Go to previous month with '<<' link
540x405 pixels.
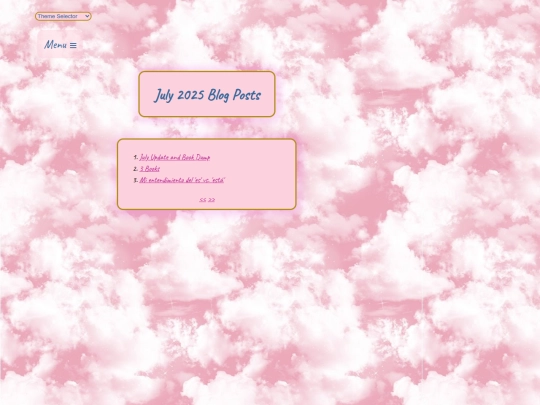[x=202, y=200]
